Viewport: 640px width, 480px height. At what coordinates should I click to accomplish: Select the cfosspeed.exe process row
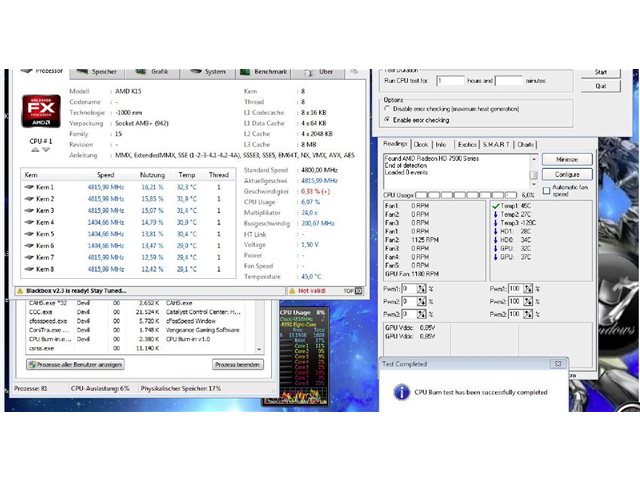pyautogui.click(x=141, y=321)
